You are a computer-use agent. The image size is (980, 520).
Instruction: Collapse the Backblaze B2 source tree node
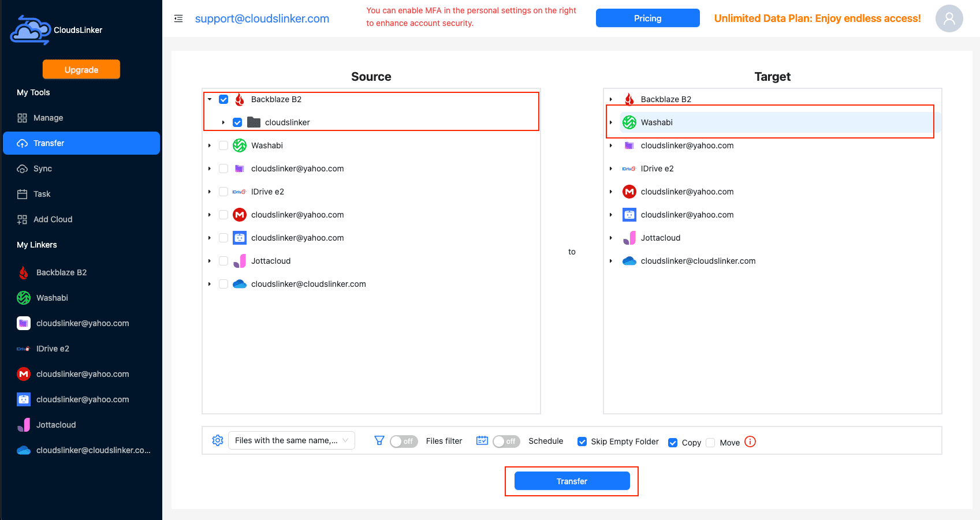(x=210, y=99)
